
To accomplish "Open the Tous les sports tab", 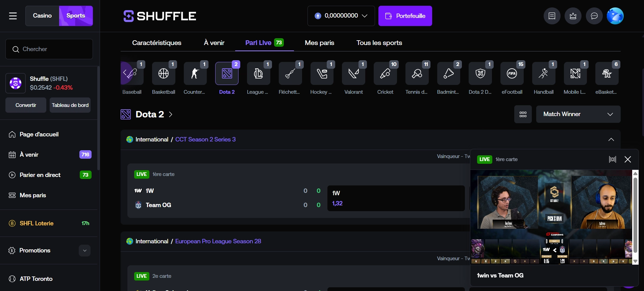I will point(379,43).
